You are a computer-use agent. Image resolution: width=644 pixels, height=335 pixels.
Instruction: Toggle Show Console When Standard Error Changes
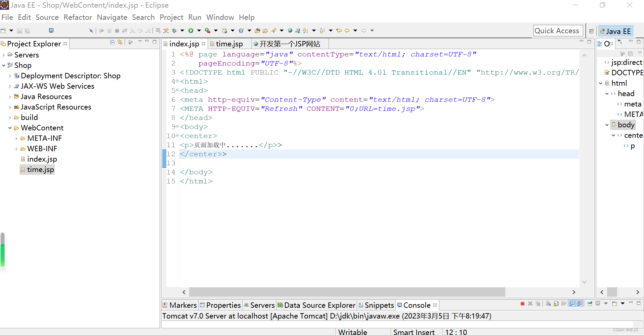pyautogui.click(x=580, y=304)
